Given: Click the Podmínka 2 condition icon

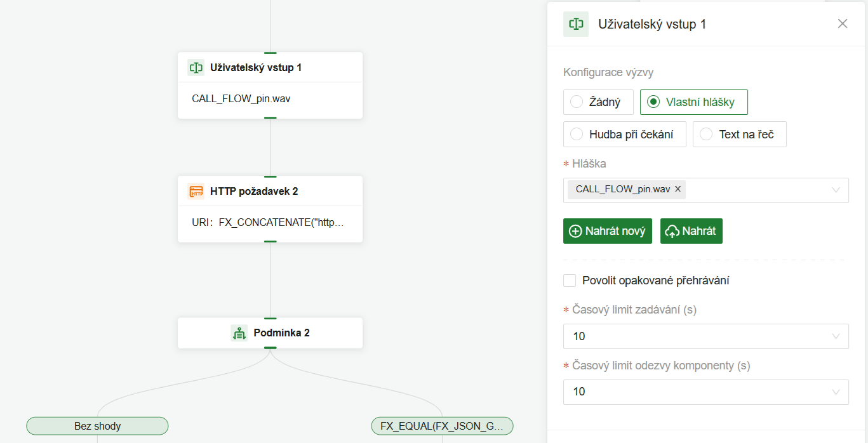Looking at the screenshot, I should pos(239,333).
